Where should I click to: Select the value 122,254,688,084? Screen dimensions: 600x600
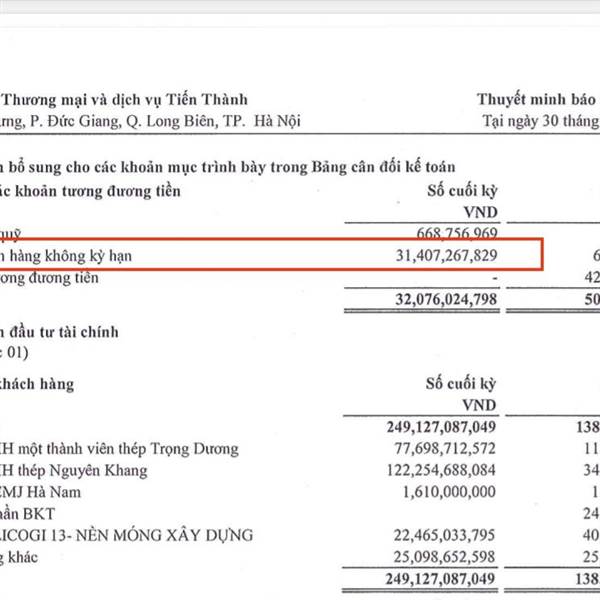[441, 470]
